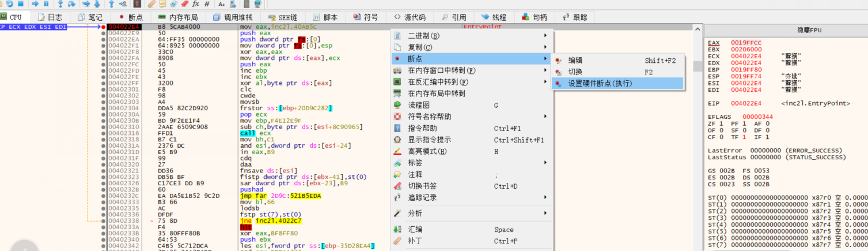Expand the 标签 submenu arrow

[x=545, y=163]
